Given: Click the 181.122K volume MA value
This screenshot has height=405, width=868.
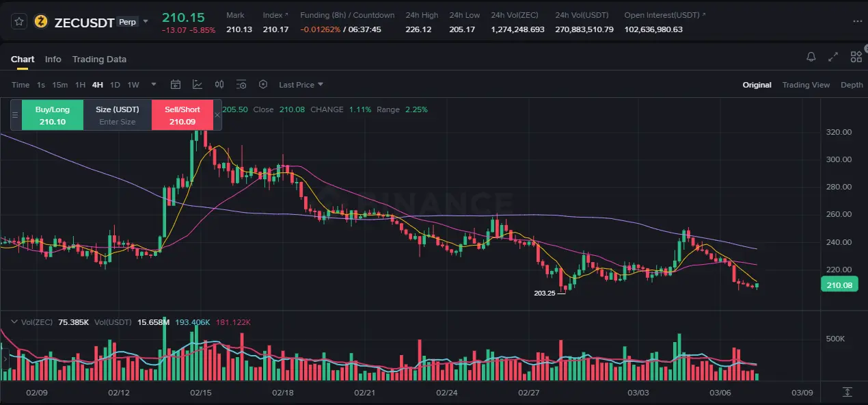Looking at the screenshot, I should (x=233, y=322).
